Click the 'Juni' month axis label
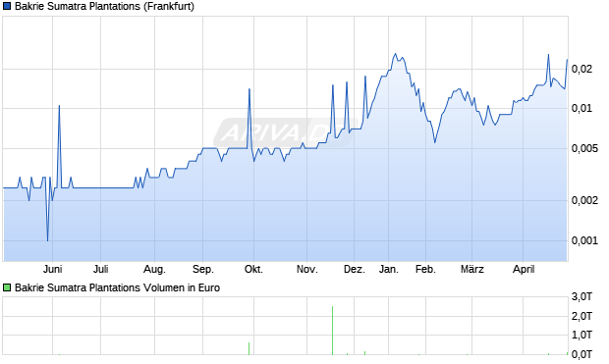The width and height of the screenshot is (609, 364). pos(52,269)
